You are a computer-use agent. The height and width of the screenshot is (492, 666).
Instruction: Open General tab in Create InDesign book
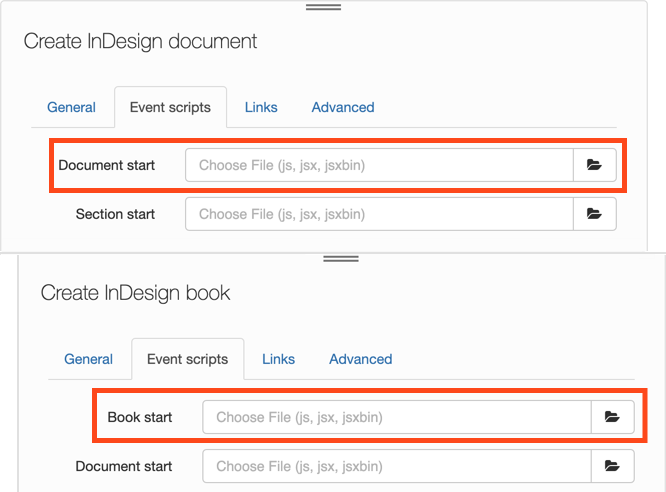pyautogui.click(x=88, y=359)
